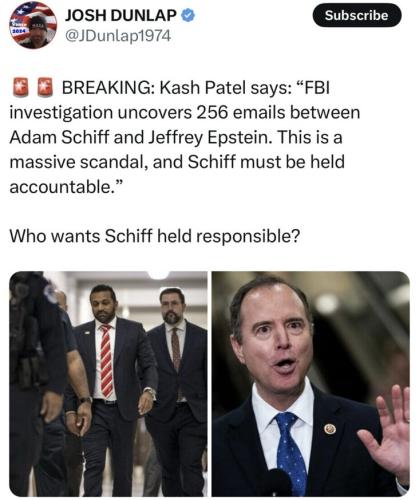
Task: Open the right photo of man speaking
Action: pos(311,384)
